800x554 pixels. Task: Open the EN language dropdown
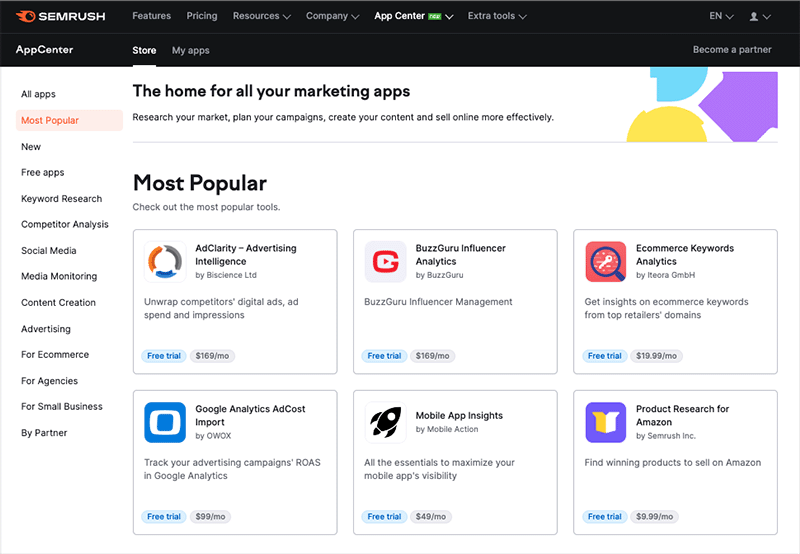point(721,16)
